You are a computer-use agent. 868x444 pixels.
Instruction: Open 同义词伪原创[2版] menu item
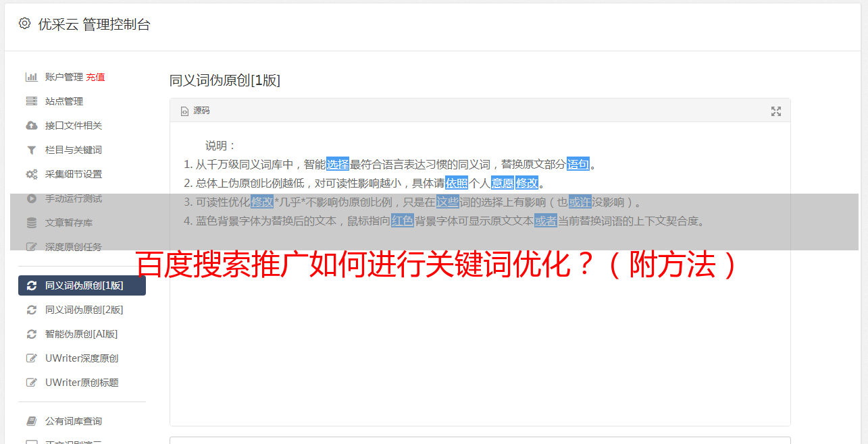pos(82,310)
